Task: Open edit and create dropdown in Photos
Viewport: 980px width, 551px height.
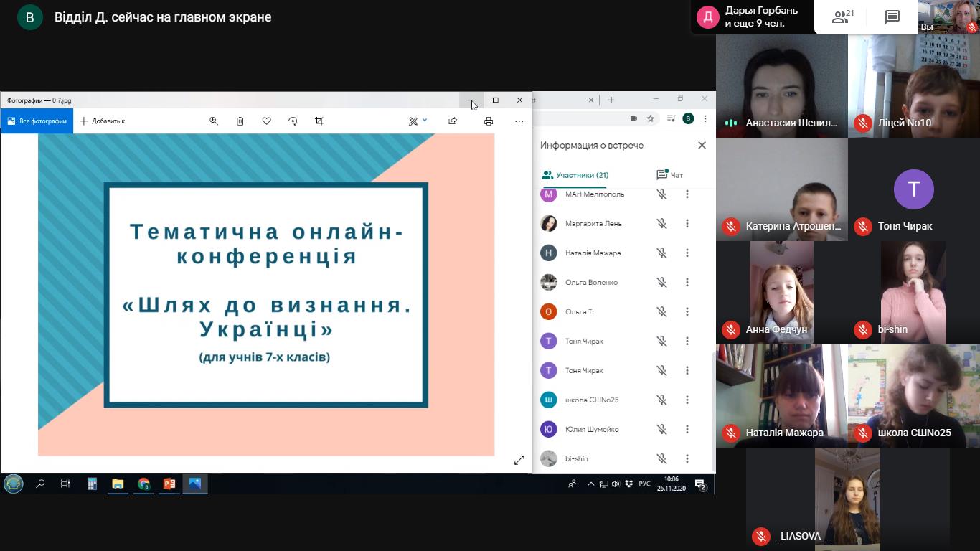Action: tap(418, 121)
